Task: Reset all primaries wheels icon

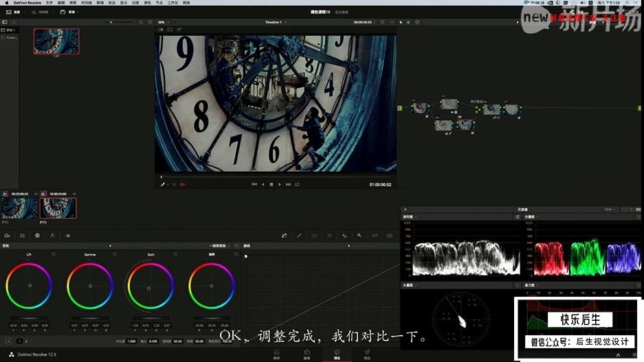Action: [236, 246]
